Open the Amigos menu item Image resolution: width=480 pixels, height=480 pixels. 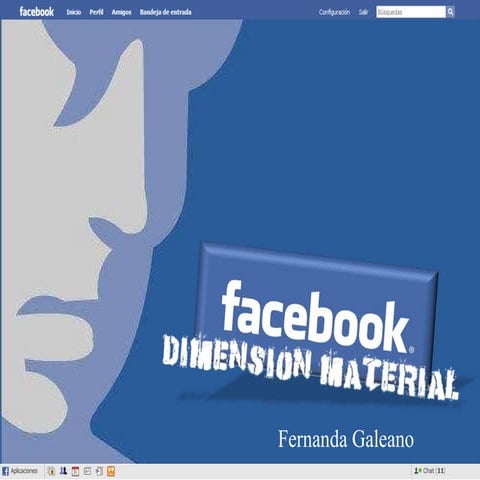coord(121,12)
